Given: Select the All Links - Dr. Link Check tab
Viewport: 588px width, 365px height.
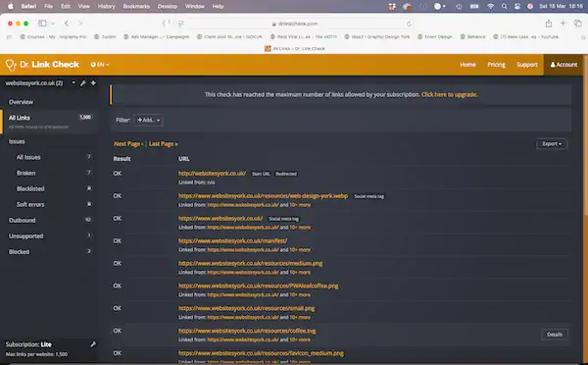Looking at the screenshot, I should tap(295, 48).
